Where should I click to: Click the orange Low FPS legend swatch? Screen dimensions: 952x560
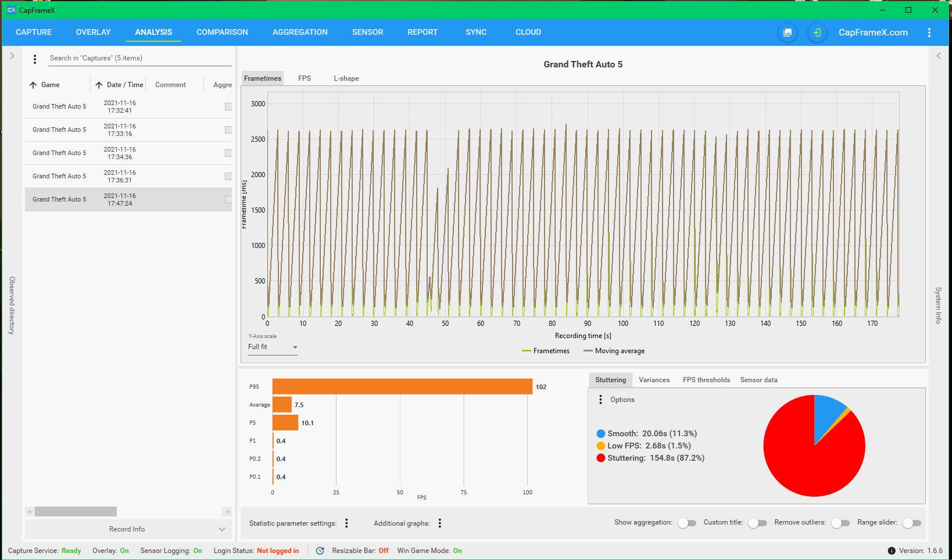tap(601, 446)
